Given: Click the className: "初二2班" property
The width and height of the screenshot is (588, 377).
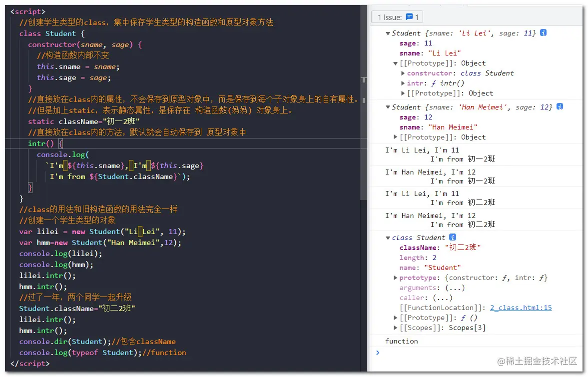Looking at the screenshot, I should coord(440,247).
